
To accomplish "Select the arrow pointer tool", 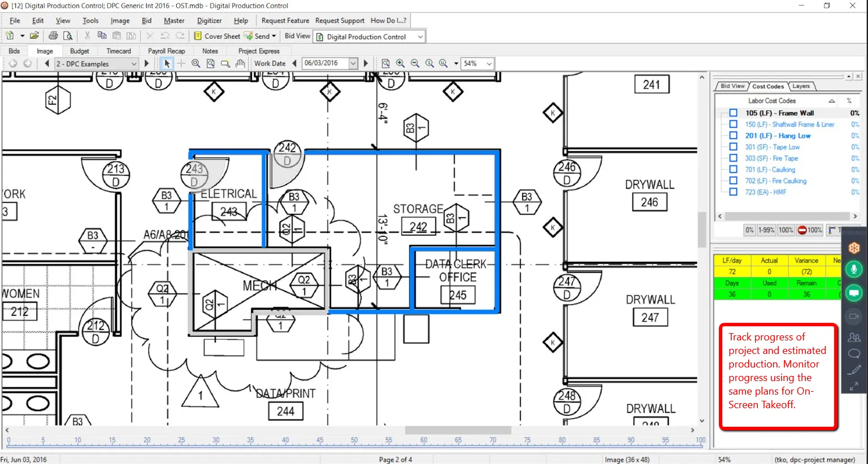I will pos(167,63).
